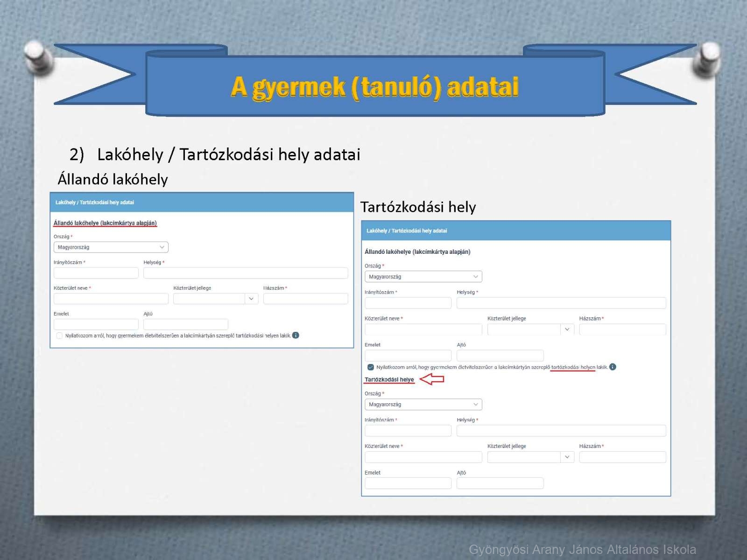The height and width of the screenshot is (560, 747).
Task: Select the Ajtó field in Tartózkodási helye section
Action: (x=500, y=483)
